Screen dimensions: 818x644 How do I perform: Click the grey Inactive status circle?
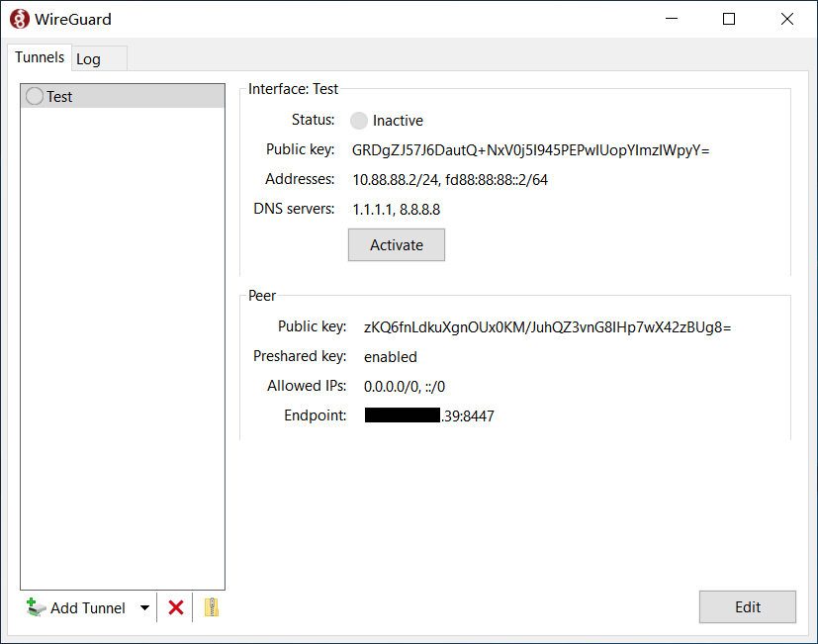[359, 121]
